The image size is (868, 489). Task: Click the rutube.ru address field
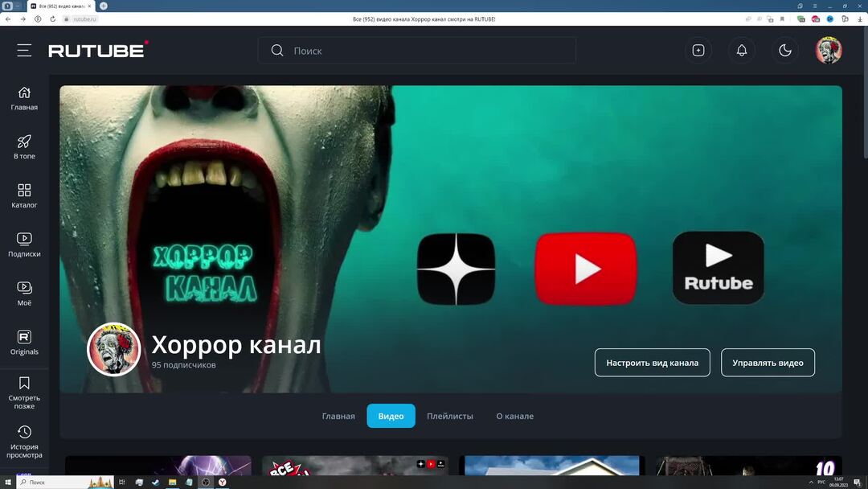pos(84,18)
